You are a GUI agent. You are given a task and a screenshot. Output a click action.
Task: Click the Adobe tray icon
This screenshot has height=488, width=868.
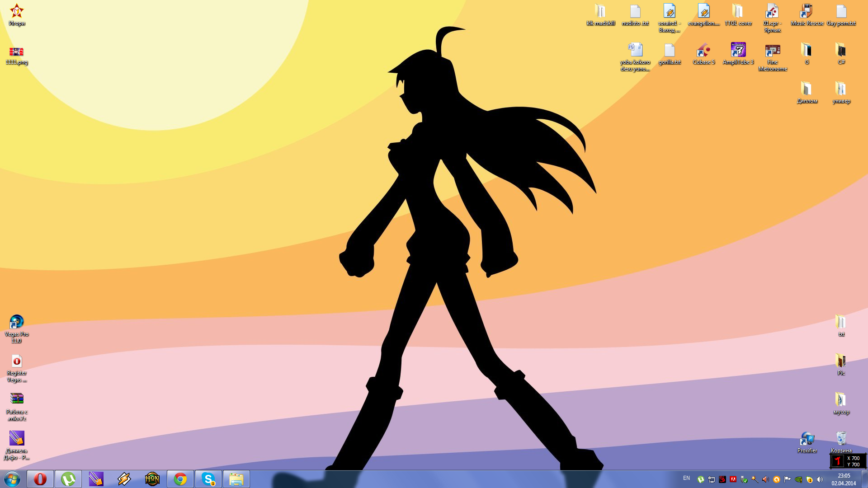[x=733, y=479]
